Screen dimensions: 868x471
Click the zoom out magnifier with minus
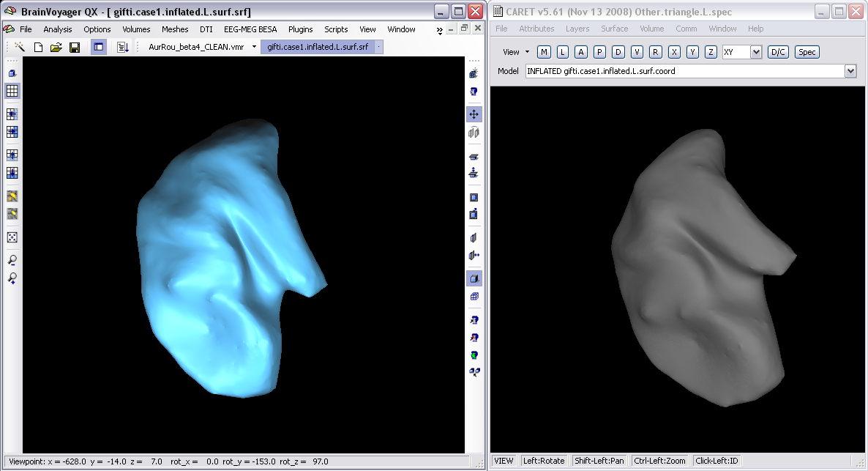pos(12,261)
